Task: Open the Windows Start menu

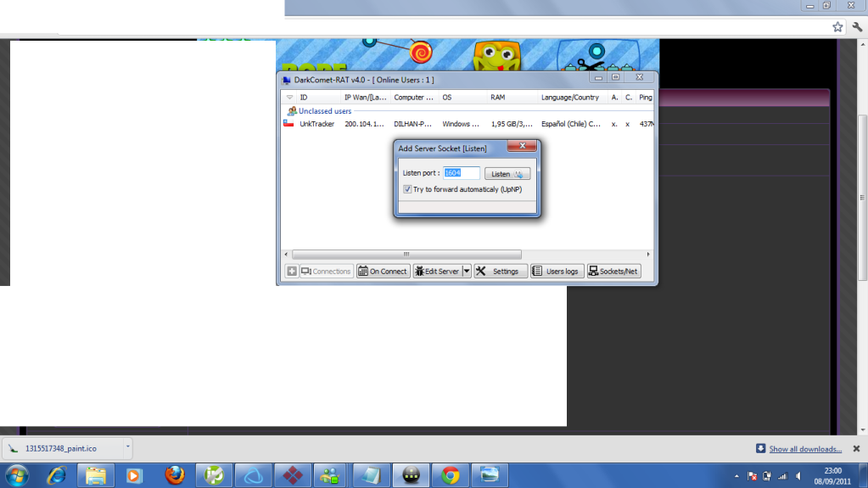Action: 17,476
